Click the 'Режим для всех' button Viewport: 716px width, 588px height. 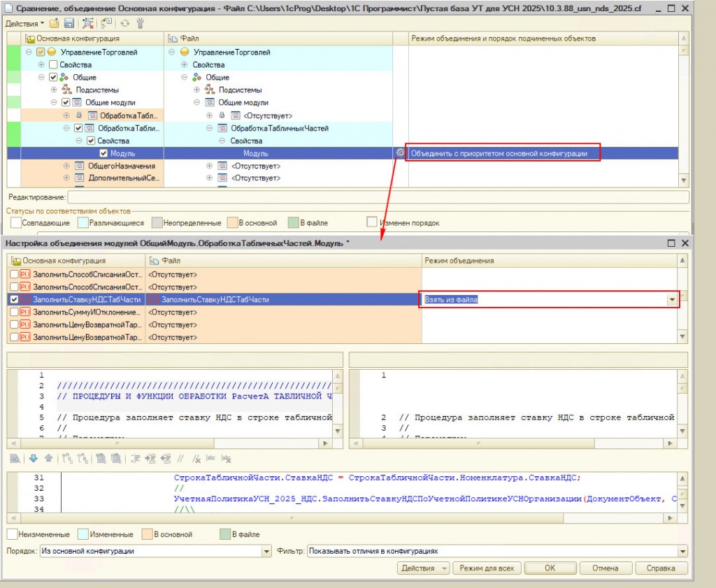pos(487,568)
